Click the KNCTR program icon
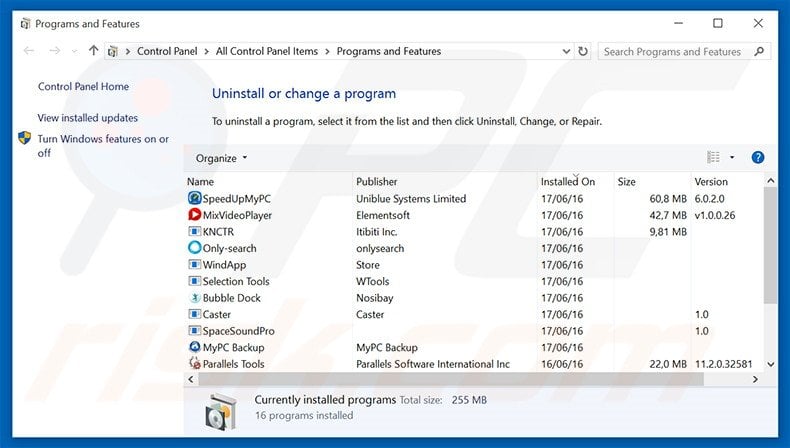 (x=194, y=231)
